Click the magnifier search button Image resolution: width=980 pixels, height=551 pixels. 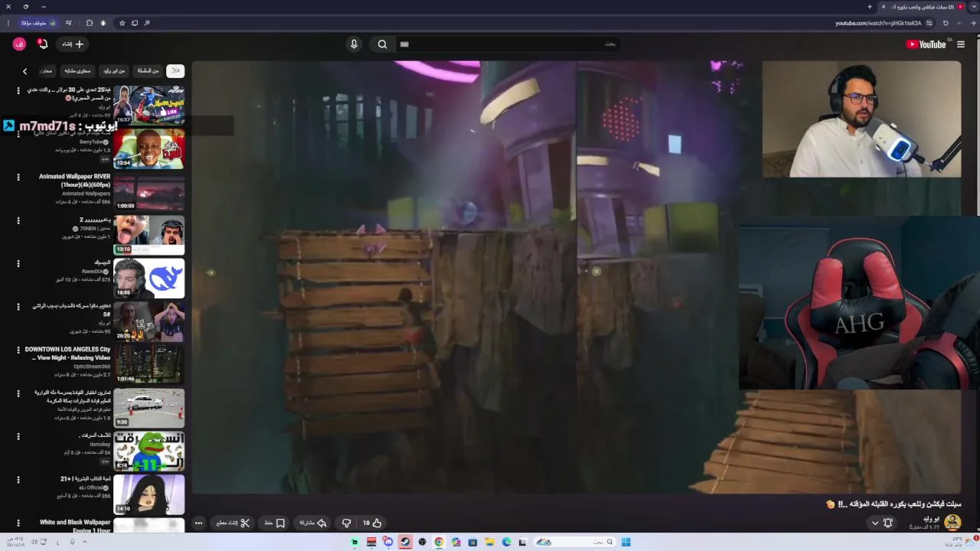tap(382, 44)
